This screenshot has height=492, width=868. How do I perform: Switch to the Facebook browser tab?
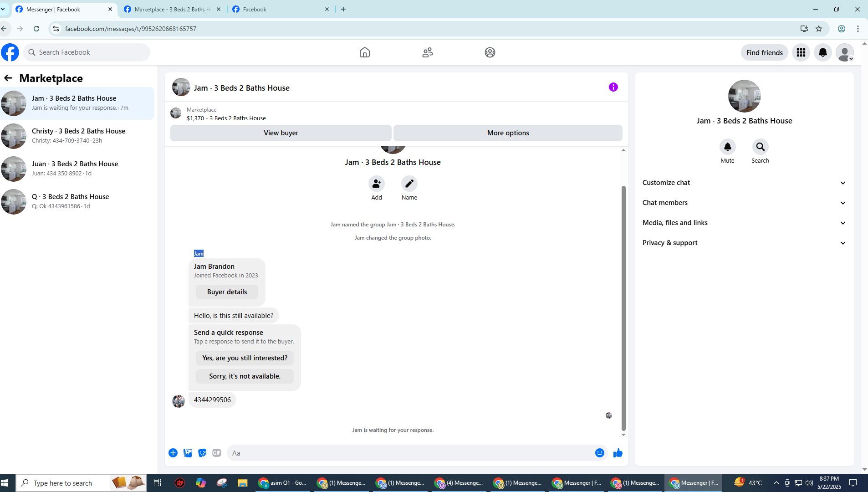point(281,9)
